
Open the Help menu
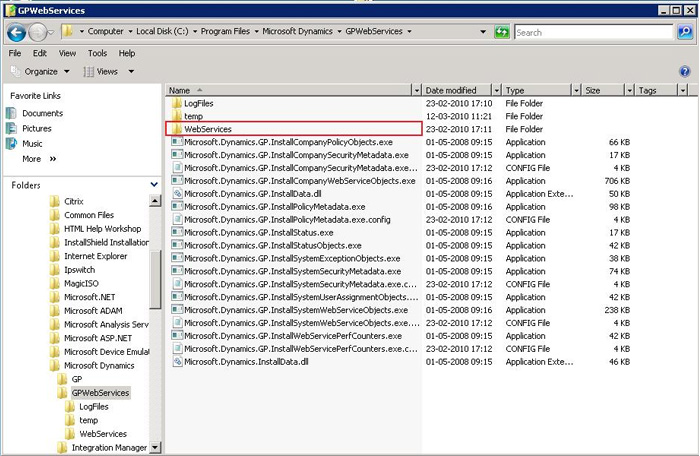127,53
